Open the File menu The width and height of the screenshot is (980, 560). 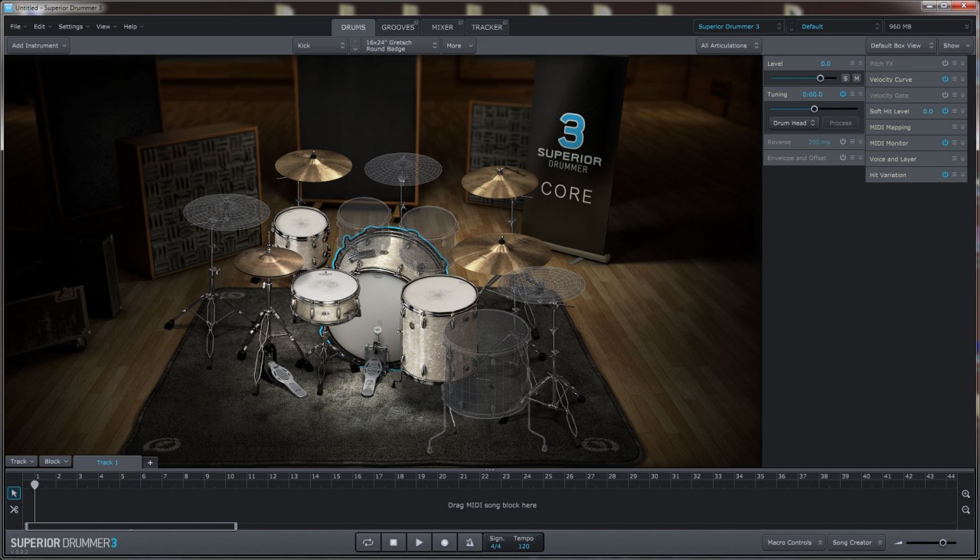(18, 27)
